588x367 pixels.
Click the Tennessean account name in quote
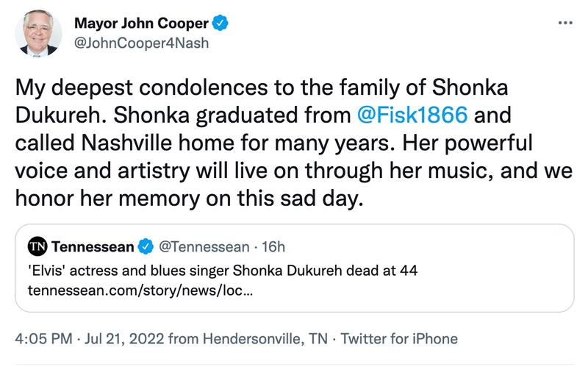(92, 246)
